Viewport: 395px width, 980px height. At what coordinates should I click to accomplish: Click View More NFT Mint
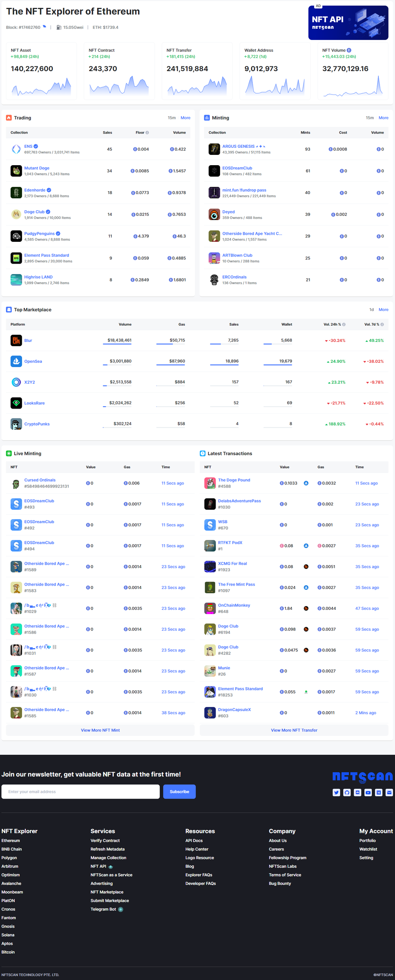pyautogui.click(x=100, y=730)
